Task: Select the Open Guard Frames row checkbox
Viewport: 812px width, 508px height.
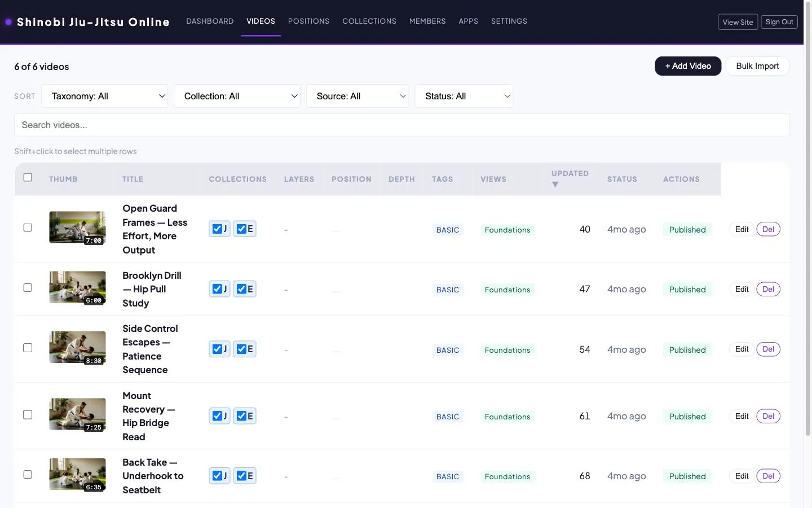Action: 28,227
